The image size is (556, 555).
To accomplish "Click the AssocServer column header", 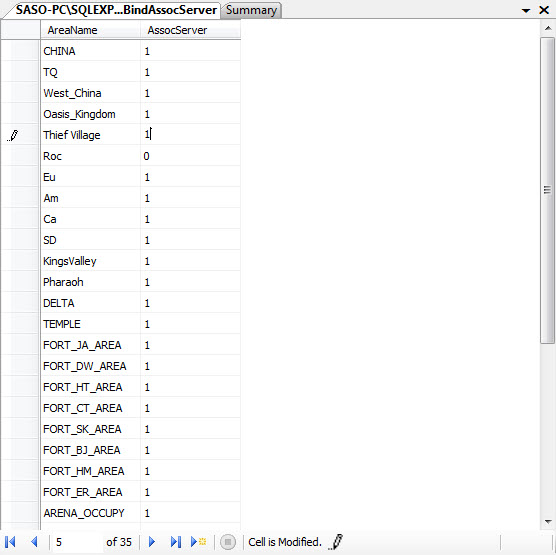I will [190, 30].
